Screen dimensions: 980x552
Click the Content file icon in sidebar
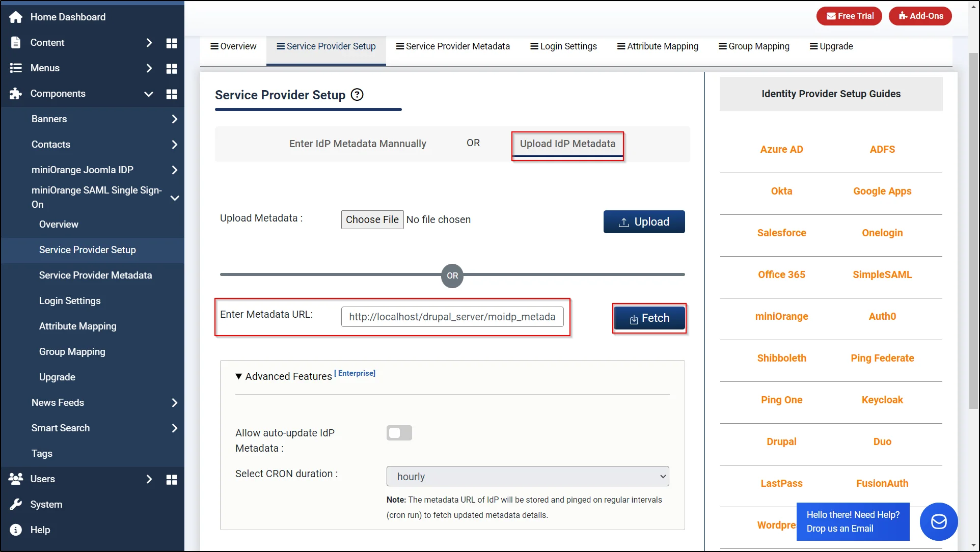tap(16, 43)
